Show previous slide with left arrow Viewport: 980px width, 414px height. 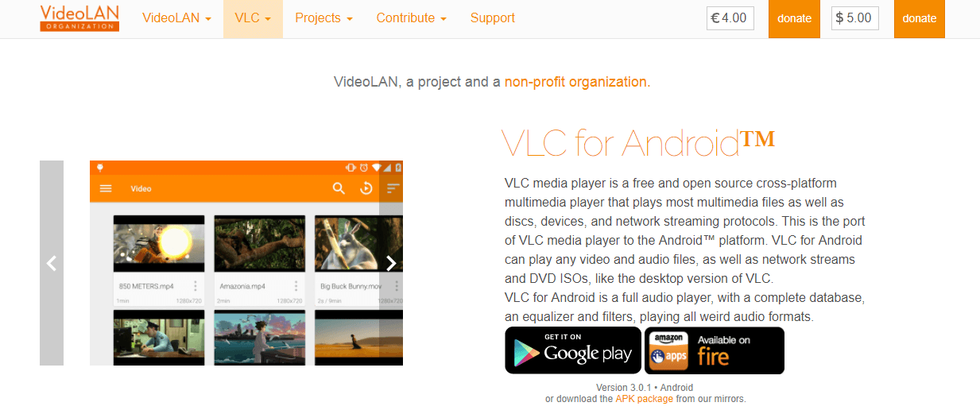(x=52, y=263)
